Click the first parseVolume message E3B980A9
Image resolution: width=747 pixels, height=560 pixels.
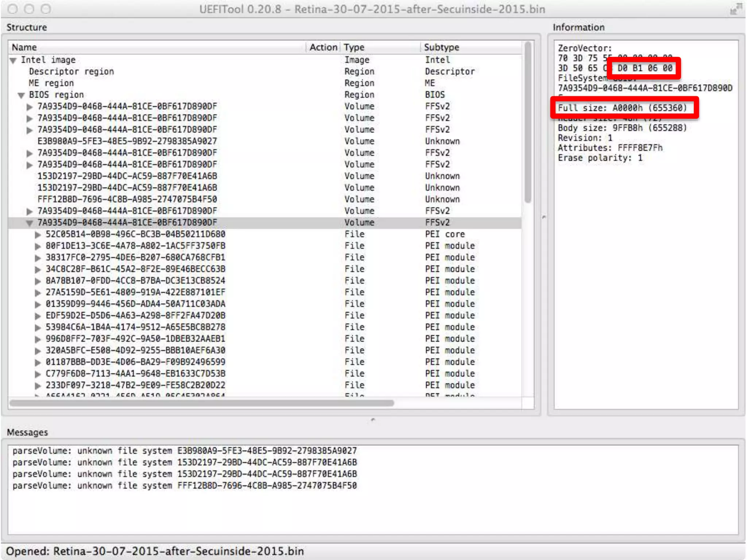click(185, 451)
